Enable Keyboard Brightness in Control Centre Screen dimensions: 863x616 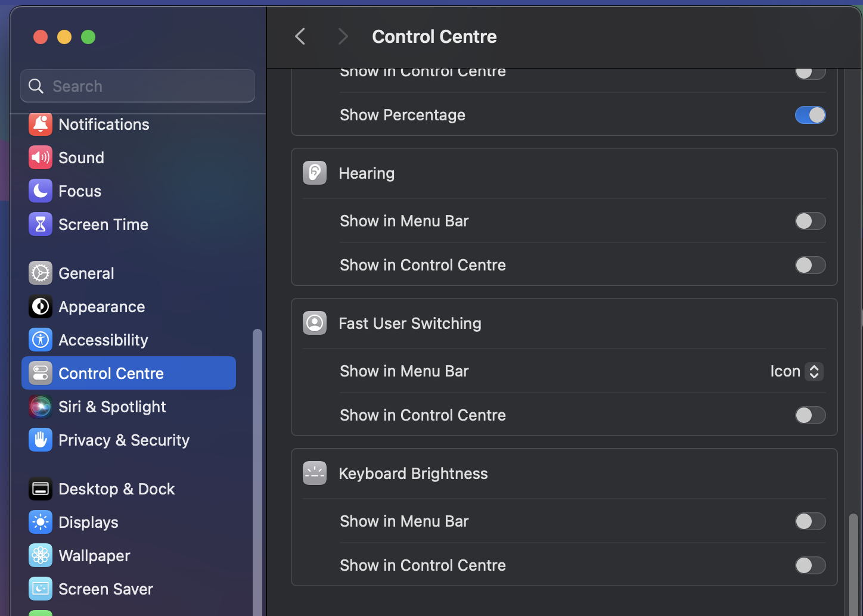811,565
